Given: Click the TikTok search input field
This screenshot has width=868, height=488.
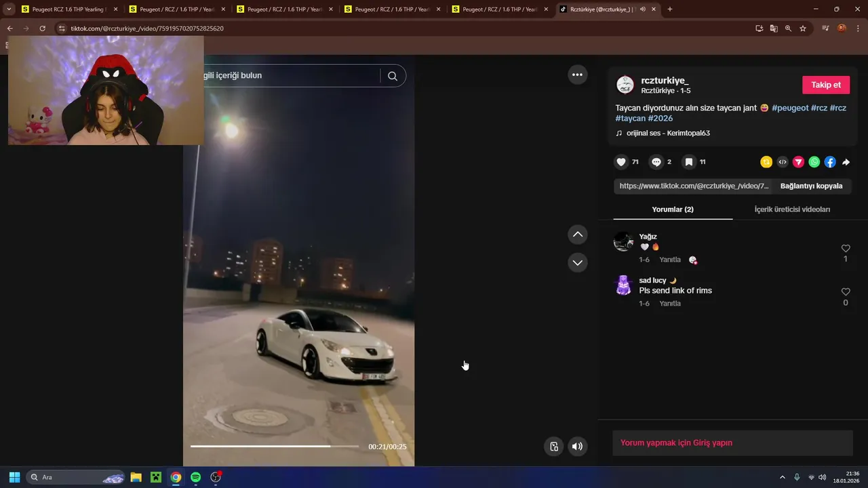Looking at the screenshot, I should pyautogui.click(x=292, y=76).
